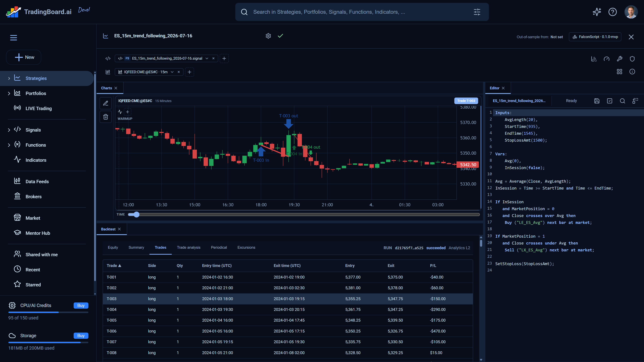
Task: Click the Storage usage bar
Action: (x=48, y=343)
